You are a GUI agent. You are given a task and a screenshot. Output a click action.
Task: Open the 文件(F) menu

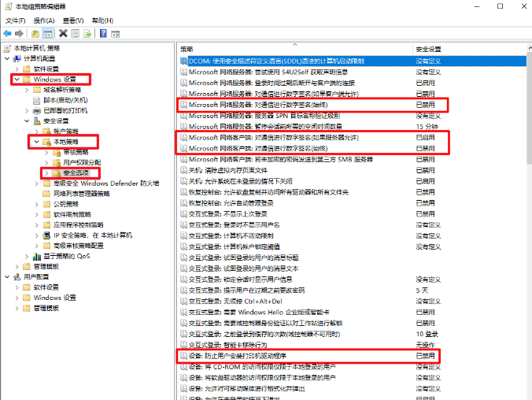(15, 20)
